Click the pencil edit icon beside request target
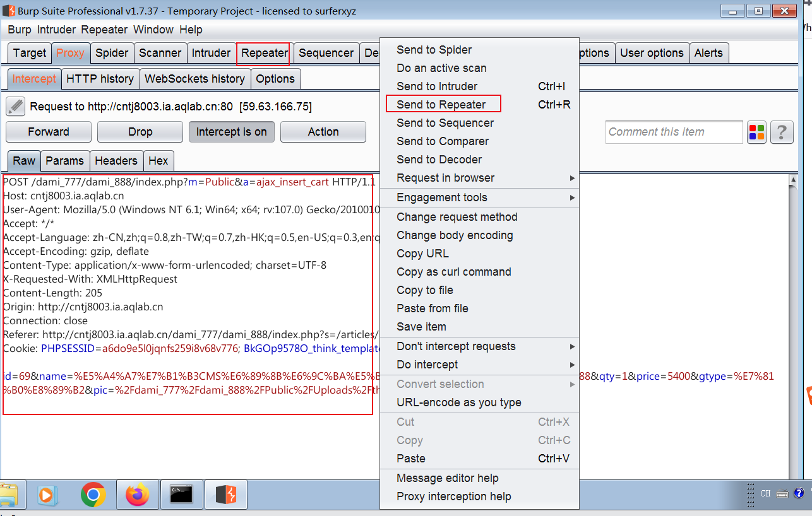812x516 pixels. click(16, 107)
